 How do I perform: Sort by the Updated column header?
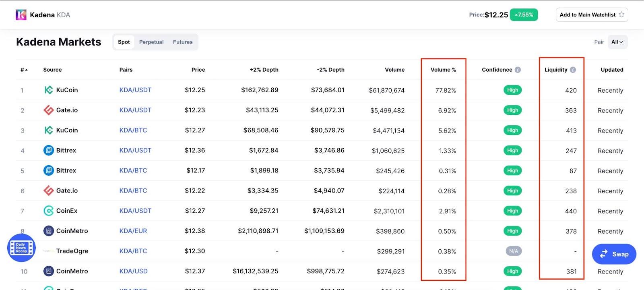pos(612,70)
